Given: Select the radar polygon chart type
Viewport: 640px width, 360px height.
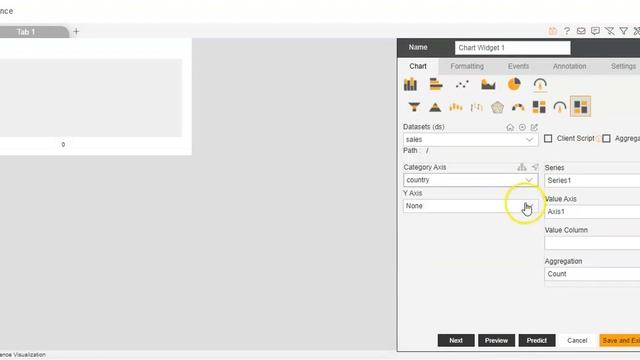Looking at the screenshot, I should (497, 107).
